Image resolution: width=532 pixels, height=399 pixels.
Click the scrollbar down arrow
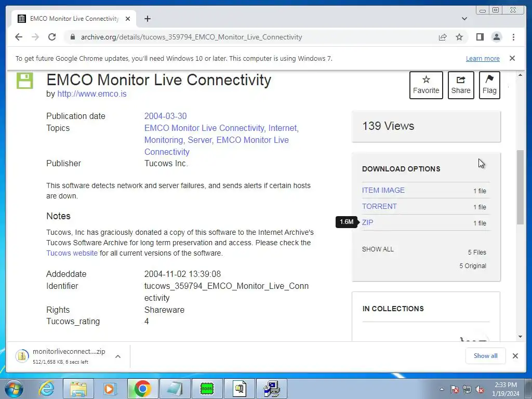(x=520, y=337)
